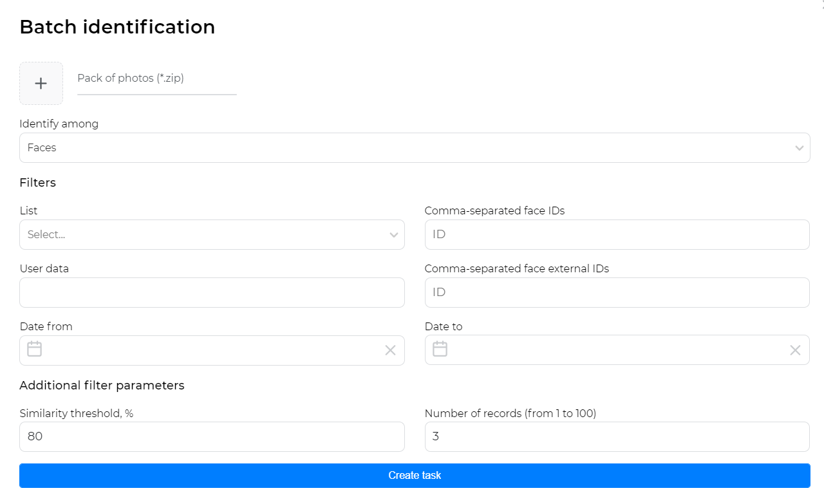Screen dimensions: 824x504
Task: Focus the User data text field
Action: 212,293
